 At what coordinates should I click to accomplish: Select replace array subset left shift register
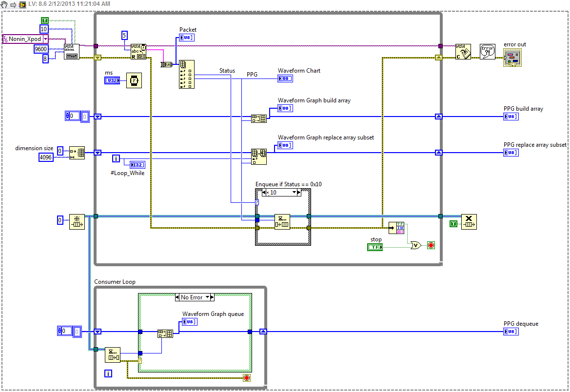point(98,153)
